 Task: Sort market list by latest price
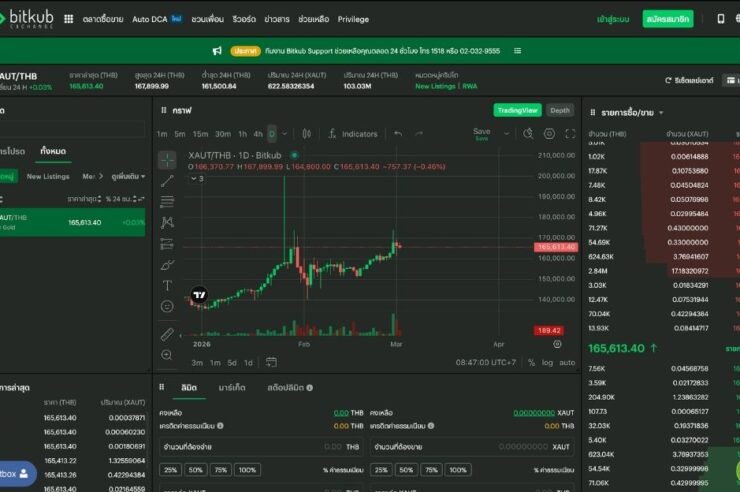pos(84,199)
